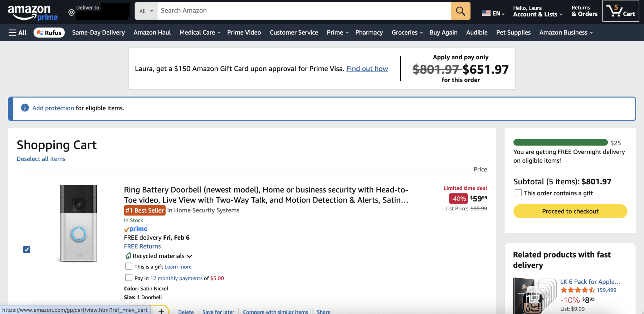The width and height of the screenshot is (644, 314).
Task: Uncheck the Ring Doorbell item selection
Action: (26, 249)
